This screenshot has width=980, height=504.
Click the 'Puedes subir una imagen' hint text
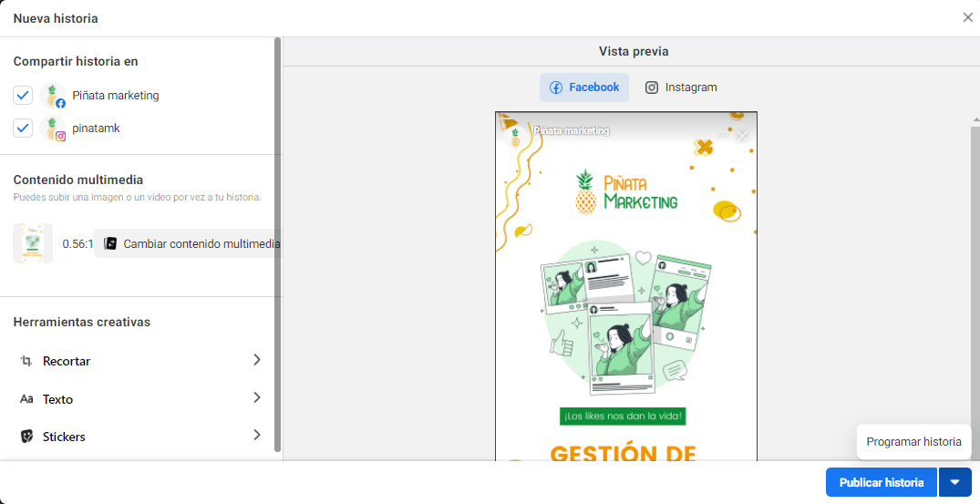pos(137,198)
